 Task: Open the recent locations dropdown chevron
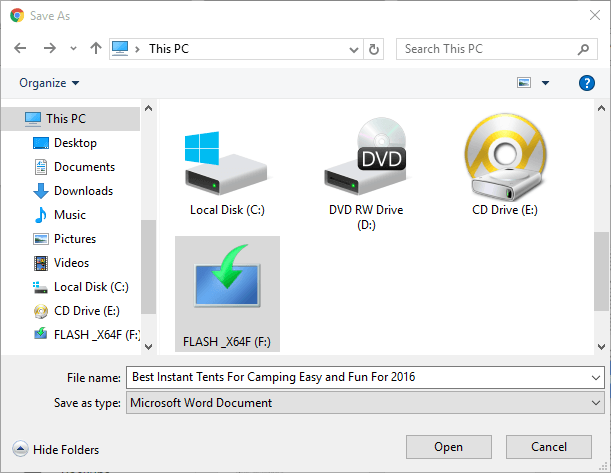[73, 49]
